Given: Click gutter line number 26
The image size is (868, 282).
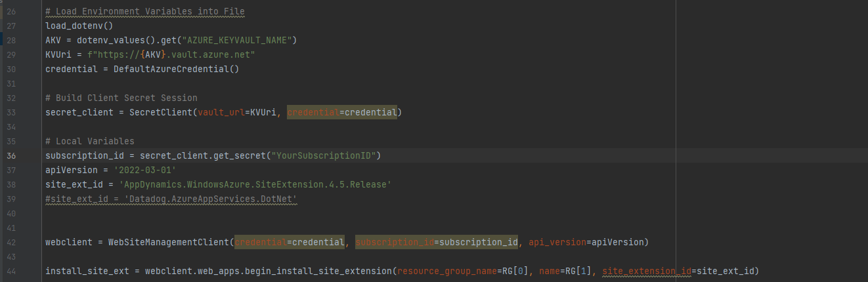Looking at the screenshot, I should coord(11,11).
